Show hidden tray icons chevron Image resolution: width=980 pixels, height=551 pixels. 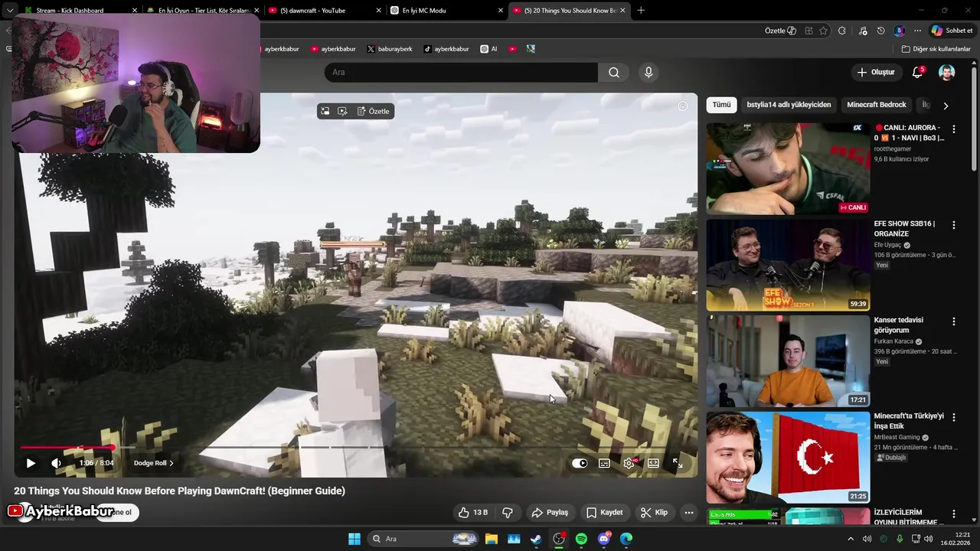point(850,539)
